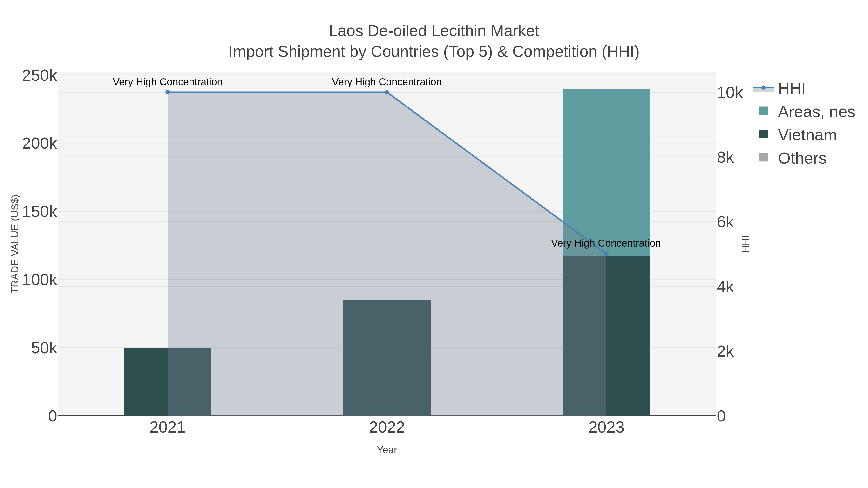Image resolution: width=868 pixels, height=488 pixels.
Task: Click the 8k right axis tick
Action: pos(725,157)
